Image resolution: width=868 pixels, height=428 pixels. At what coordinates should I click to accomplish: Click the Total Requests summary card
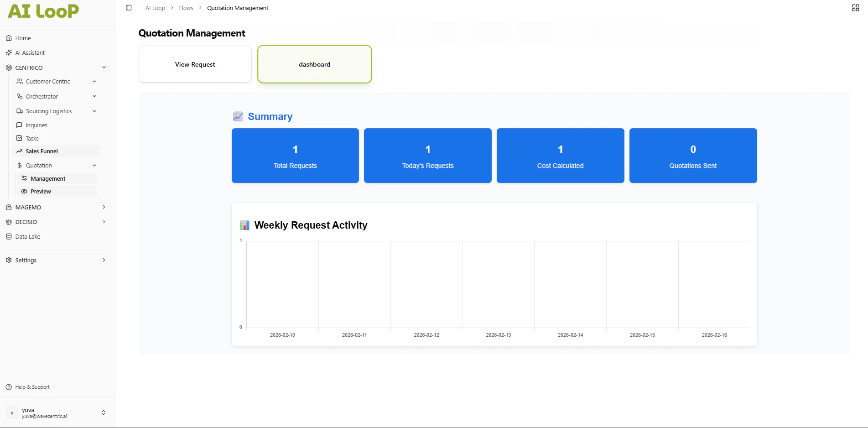(295, 156)
